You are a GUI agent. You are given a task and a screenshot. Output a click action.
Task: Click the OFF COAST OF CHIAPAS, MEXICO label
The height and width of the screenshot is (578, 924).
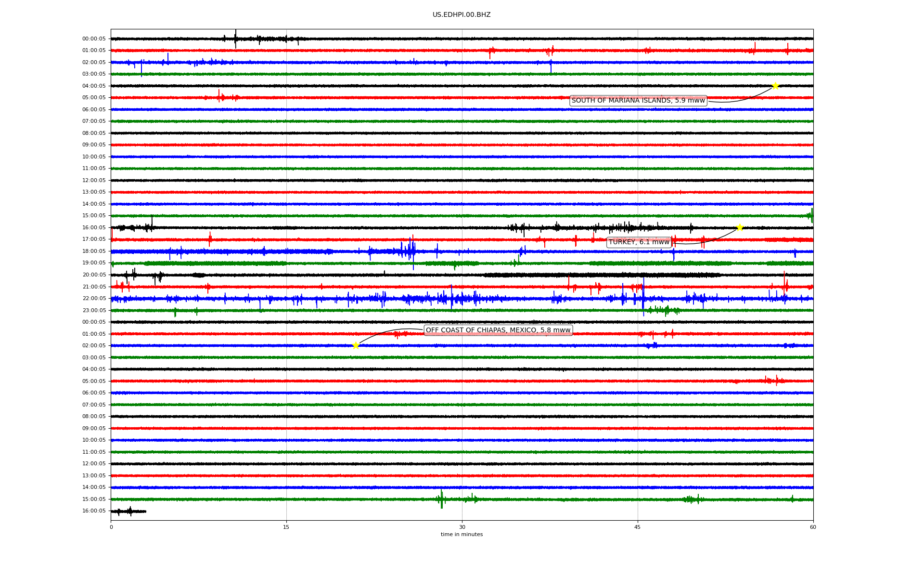[498, 330]
